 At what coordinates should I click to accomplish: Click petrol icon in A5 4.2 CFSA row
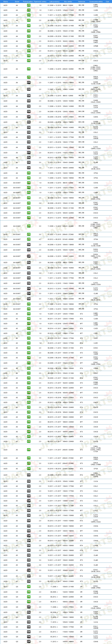pyautogui.click(x=29, y=469)
